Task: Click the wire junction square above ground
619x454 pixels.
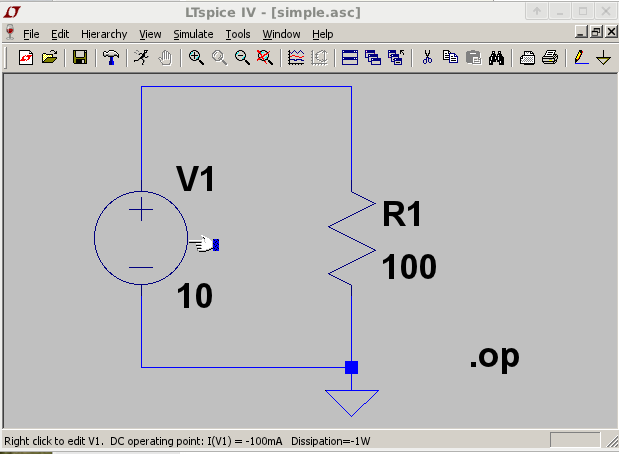Action: (351, 367)
